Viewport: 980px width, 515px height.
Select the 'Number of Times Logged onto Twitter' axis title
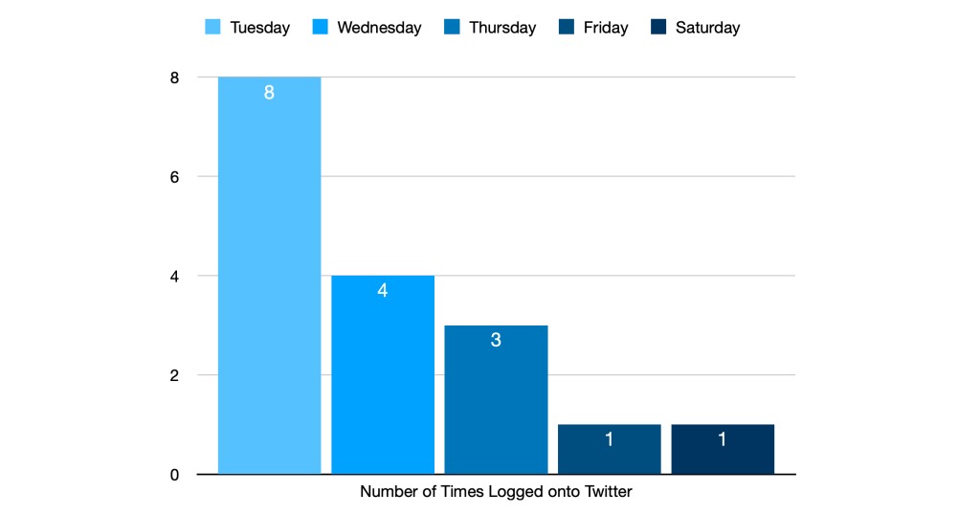tap(496, 492)
